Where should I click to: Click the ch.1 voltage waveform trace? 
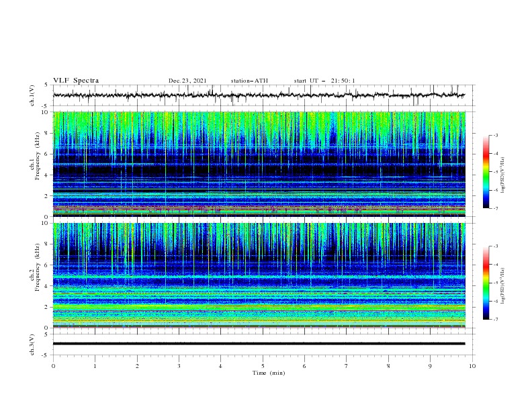point(259,95)
